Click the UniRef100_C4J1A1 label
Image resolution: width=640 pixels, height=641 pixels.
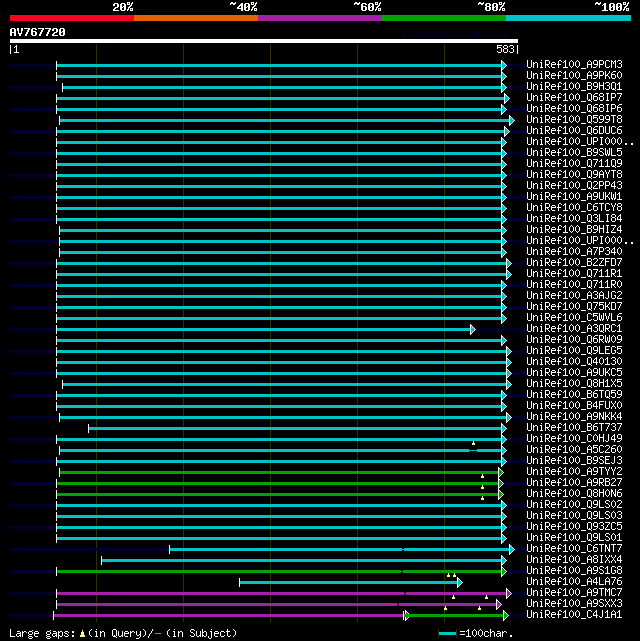coord(574,615)
